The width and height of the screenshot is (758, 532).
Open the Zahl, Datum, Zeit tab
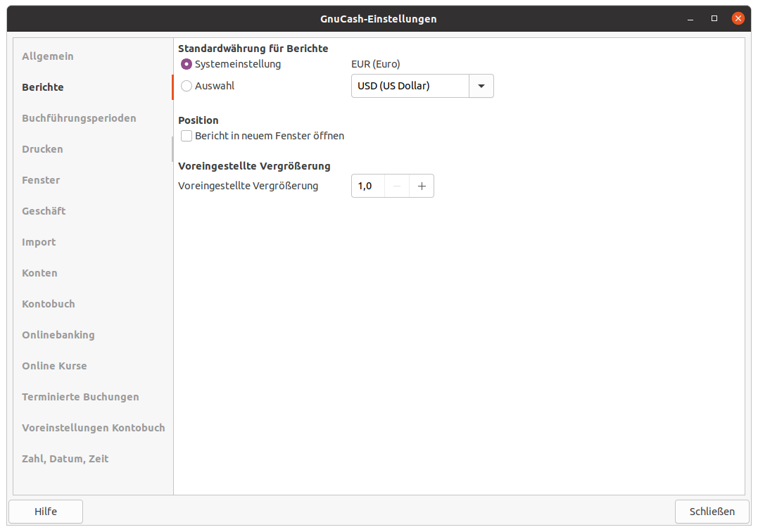coord(65,459)
